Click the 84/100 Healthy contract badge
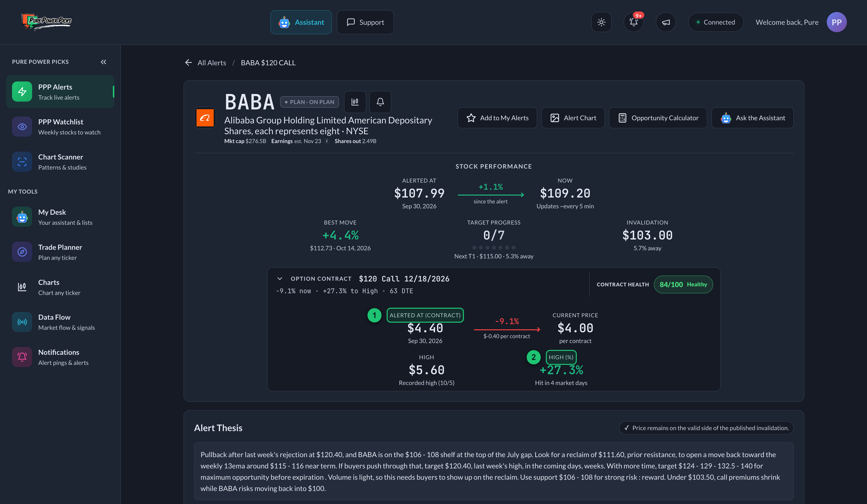Image resolution: width=867 pixels, height=504 pixels. pyautogui.click(x=683, y=285)
